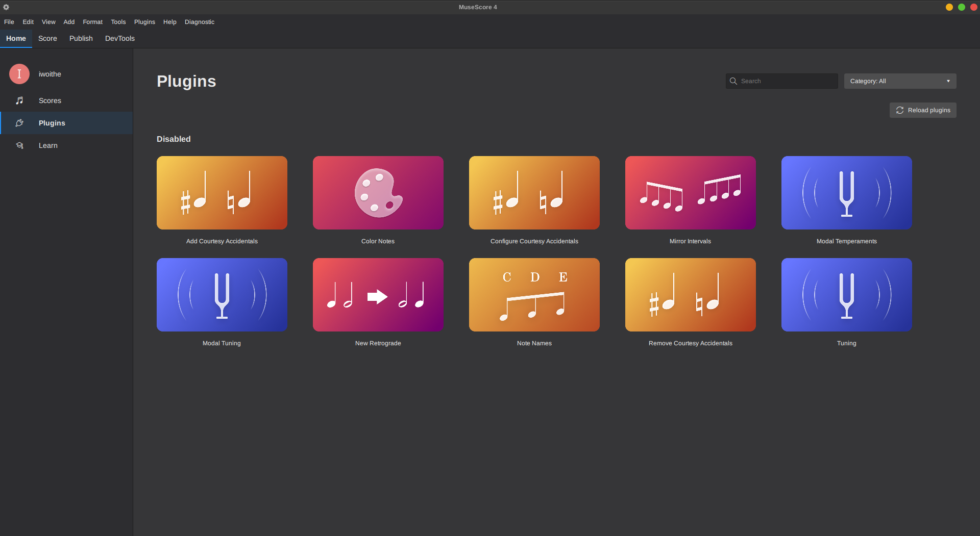Select the Color Notes plugin tile

point(378,193)
